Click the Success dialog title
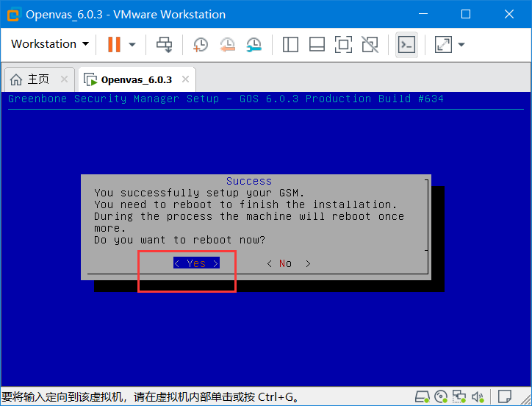The height and width of the screenshot is (406, 532). [x=249, y=181]
